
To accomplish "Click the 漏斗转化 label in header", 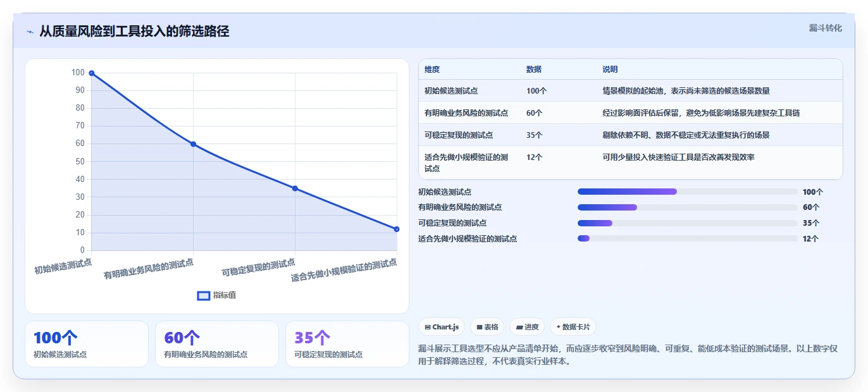I will tap(826, 28).
